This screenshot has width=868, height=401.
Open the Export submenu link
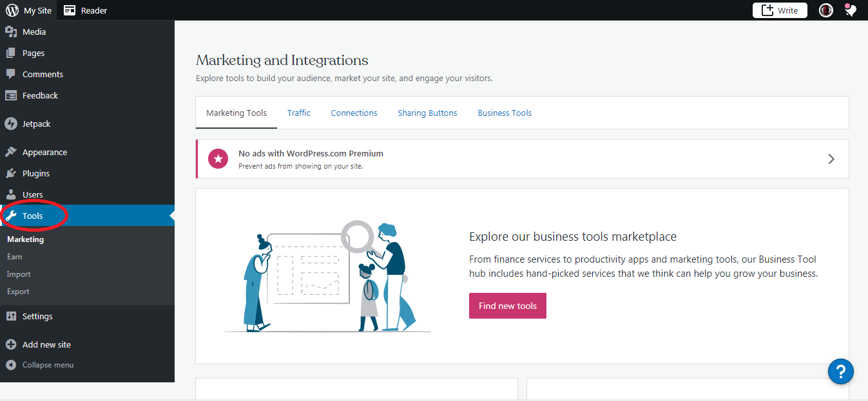[x=18, y=292]
